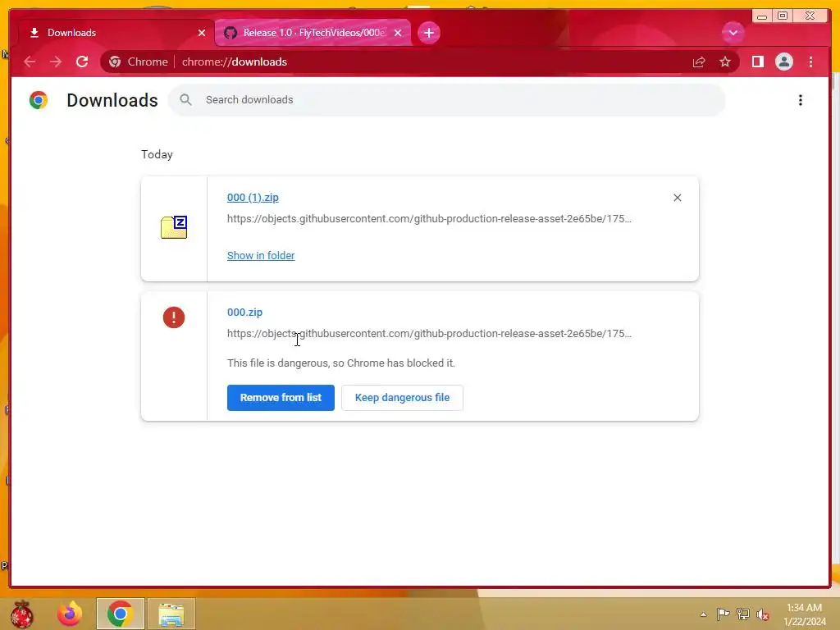Viewport: 840px width, 630px height.
Task: Click the 000.zip file name
Action: (244, 313)
